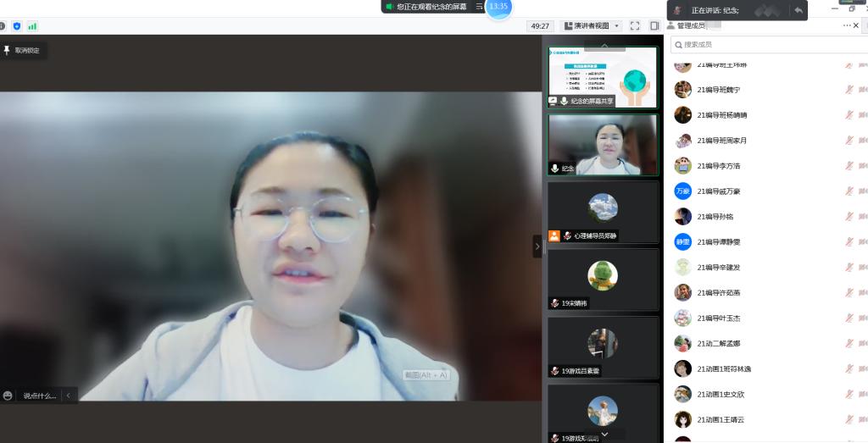Open the screen-sharing banner menu icon
Image resolution: width=868 pixels, height=443 pixels.
pyautogui.click(x=479, y=7)
